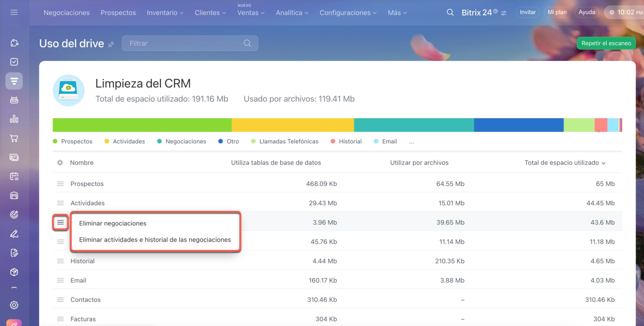Expand the Inventario dropdown menu
This screenshot has height=326, width=644.
point(165,13)
